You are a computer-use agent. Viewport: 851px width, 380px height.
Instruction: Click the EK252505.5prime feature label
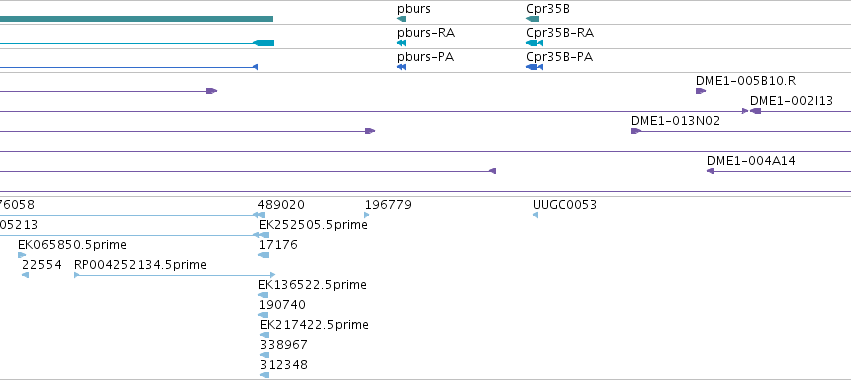coord(313,225)
